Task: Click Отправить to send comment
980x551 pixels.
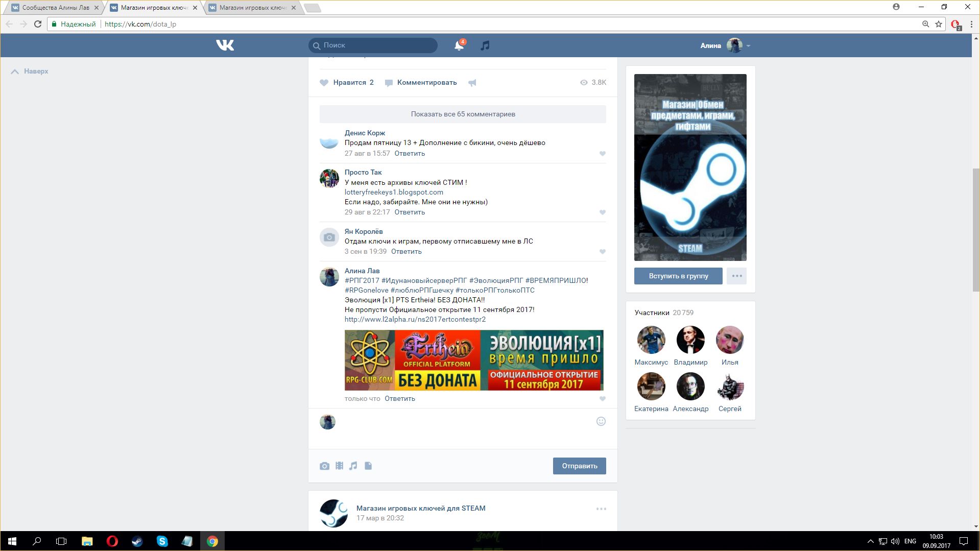Action: 579,466
